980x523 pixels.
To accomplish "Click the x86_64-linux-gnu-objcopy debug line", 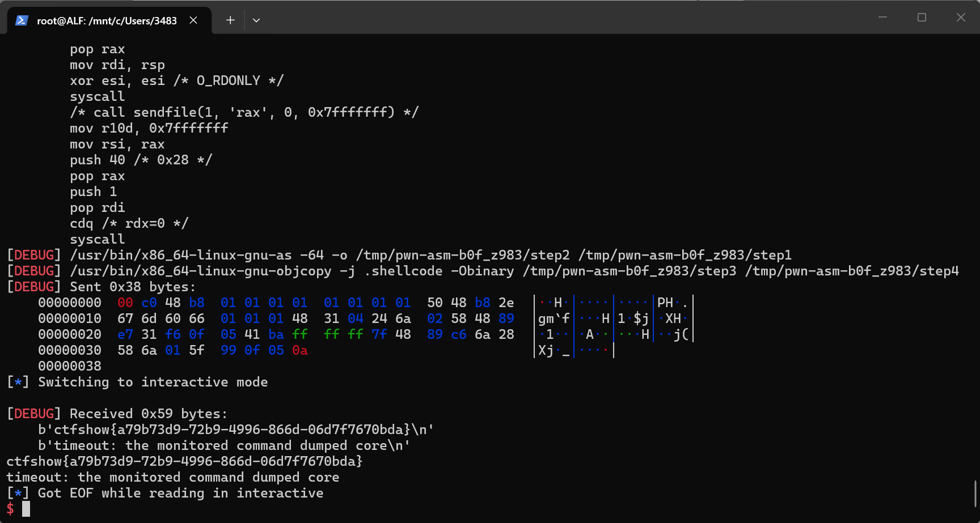I will pyautogui.click(x=483, y=271).
